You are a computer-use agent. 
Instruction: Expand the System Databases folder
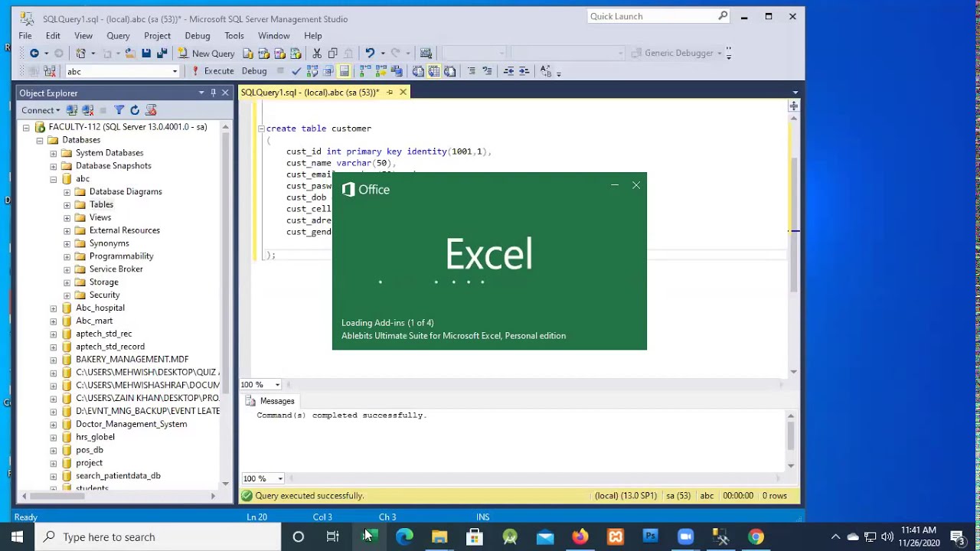coord(54,153)
